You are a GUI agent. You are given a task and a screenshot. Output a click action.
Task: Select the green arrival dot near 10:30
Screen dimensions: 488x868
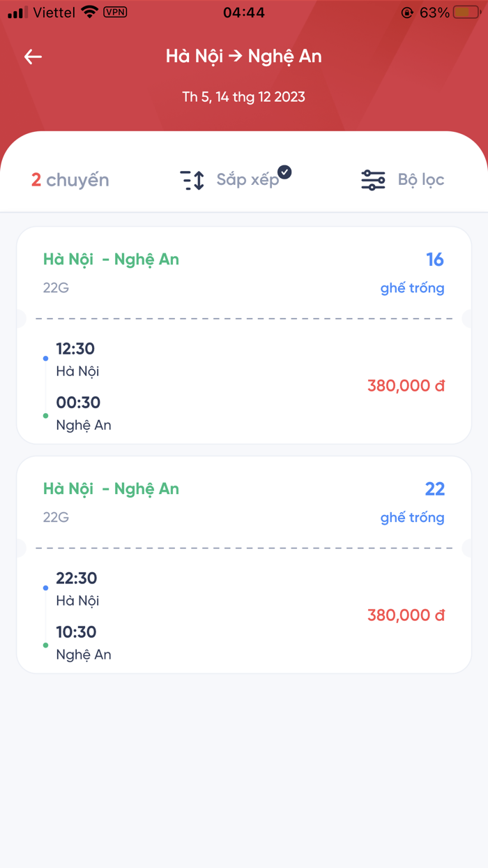46,644
